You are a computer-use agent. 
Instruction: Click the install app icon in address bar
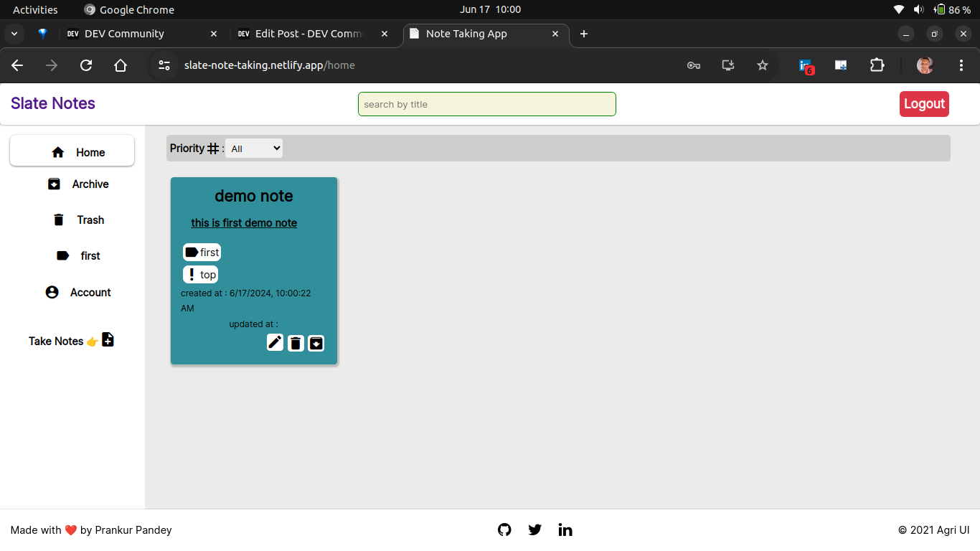(728, 65)
